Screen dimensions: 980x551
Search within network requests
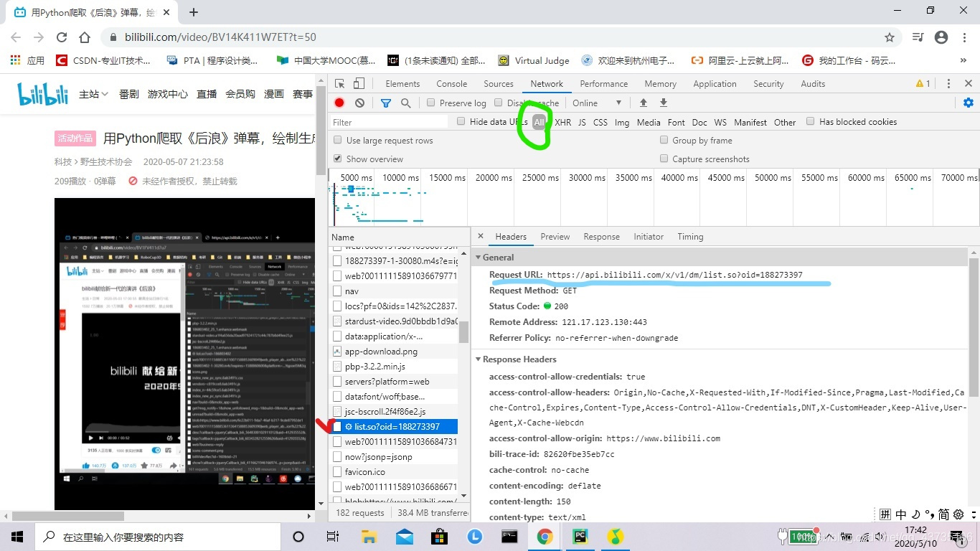tap(405, 103)
